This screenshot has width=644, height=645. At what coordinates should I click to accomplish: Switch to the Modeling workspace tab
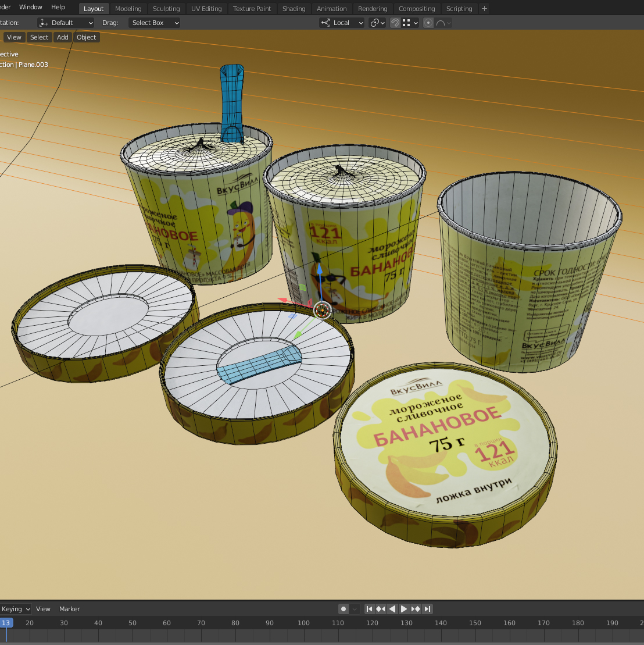click(128, 9)
